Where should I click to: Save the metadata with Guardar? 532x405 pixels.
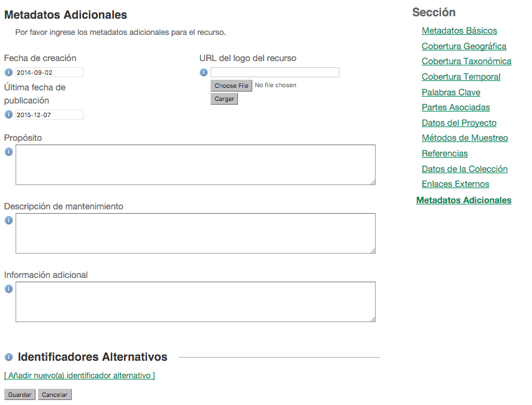[19, 394]
